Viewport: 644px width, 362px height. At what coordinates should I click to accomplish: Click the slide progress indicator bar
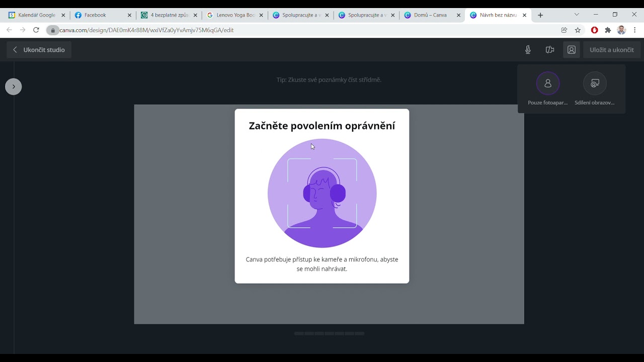click(329, 333)
